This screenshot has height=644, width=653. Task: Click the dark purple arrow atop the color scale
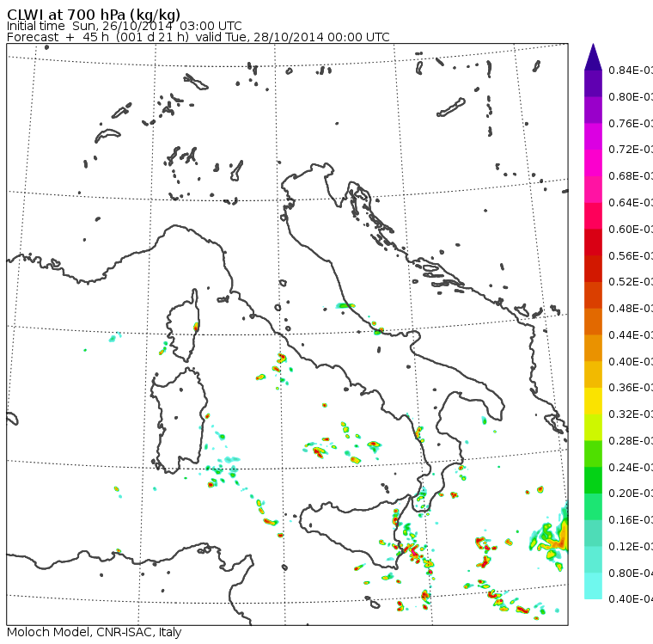(593, 57)
